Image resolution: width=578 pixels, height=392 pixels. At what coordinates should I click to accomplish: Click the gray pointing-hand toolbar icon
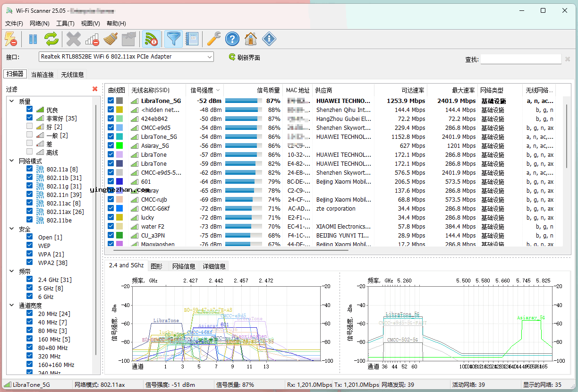click(x=129, y=39)
